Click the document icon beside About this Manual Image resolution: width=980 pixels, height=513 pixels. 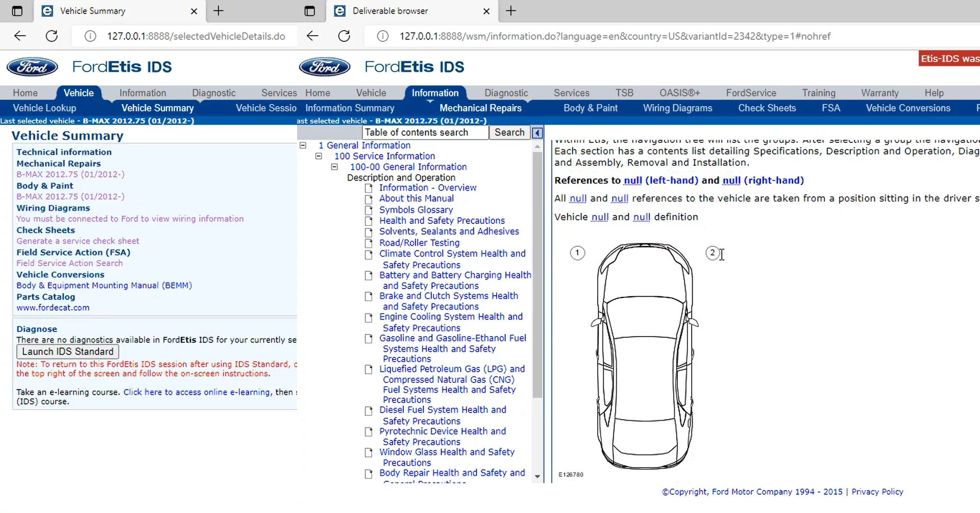(369, 199)
